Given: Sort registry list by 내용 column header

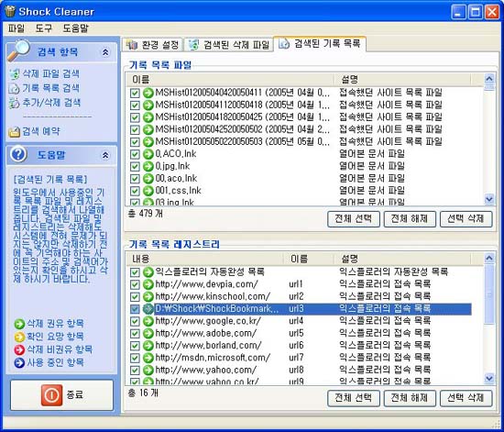Looking at the screenshot, I should pyautogui.click(x=205, y=259).
